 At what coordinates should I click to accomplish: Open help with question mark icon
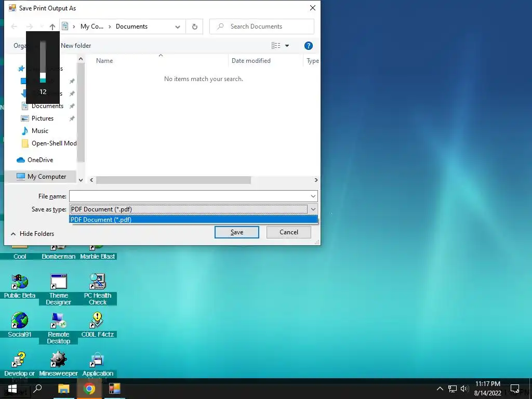(x=308, y=46)
